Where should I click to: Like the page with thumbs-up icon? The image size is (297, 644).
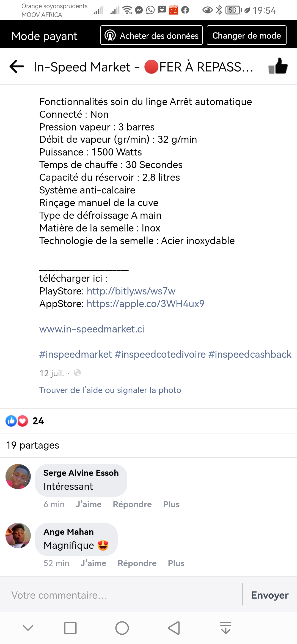pyautogui.click(x=278, y=66)
